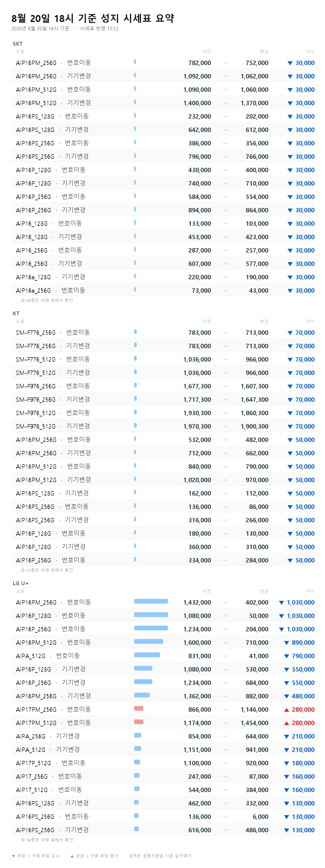Click the down triangle beside 790,000

(287, 656)
